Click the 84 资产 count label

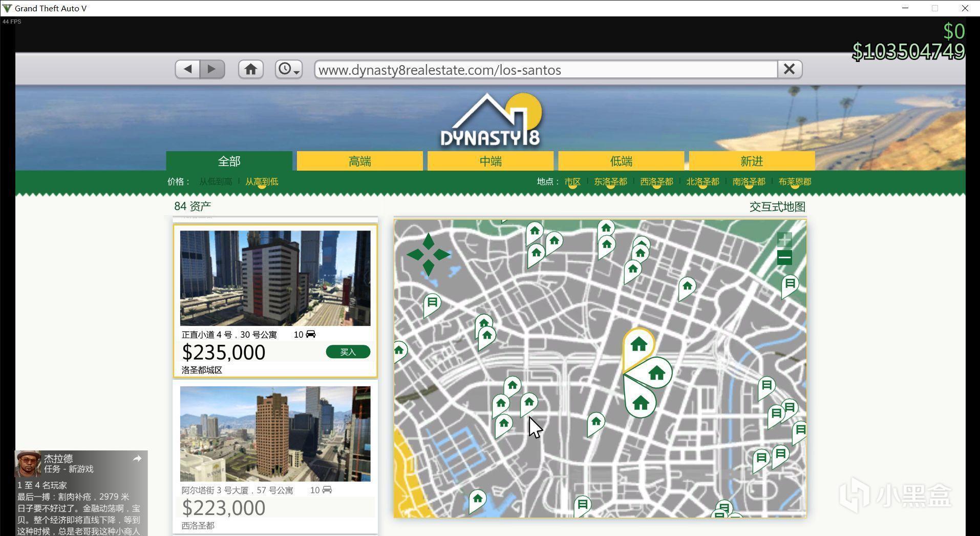point(193,207)
